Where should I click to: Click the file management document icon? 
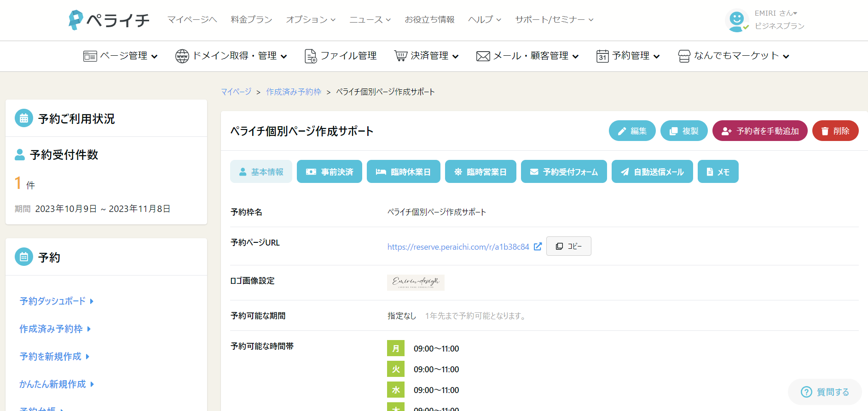pyautogui.click(x=311, y=56)
